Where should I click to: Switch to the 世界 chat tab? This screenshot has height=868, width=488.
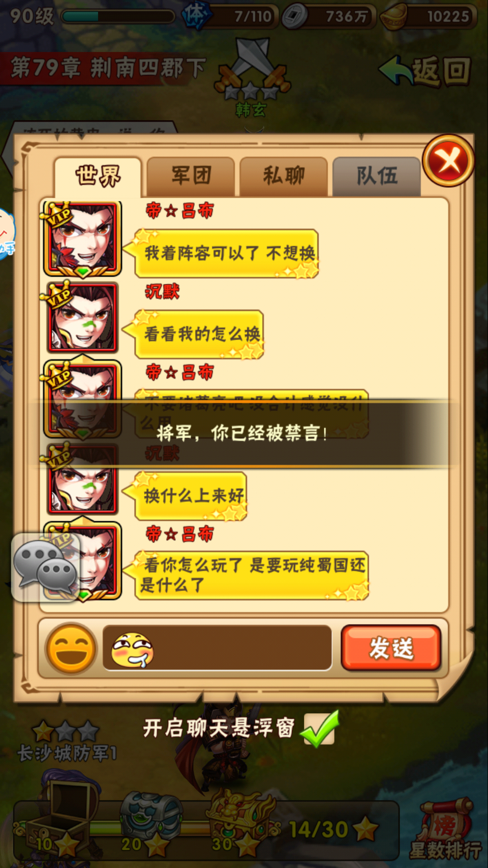(x=98, y=176)
